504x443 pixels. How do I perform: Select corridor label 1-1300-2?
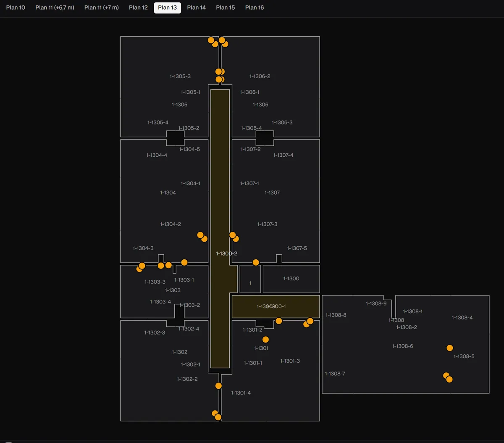[227, 253]
